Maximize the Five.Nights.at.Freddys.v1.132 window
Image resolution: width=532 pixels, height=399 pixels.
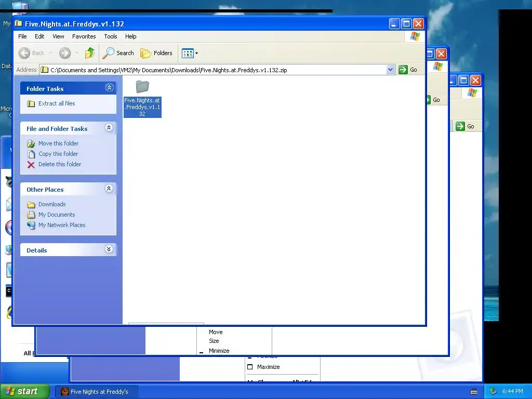[406, 24]
